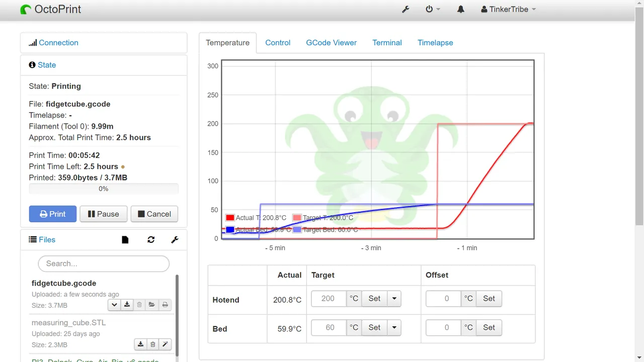Screen dimensions: 644x362
Task: Switch to the Temperature tab
Action: point(227,43)
